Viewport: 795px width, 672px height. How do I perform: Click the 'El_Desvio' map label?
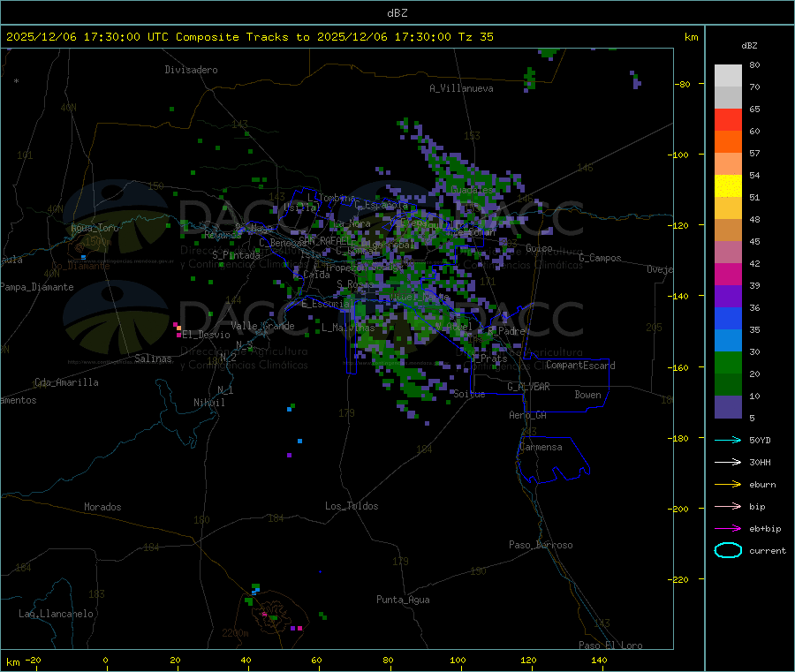[207, 335]
